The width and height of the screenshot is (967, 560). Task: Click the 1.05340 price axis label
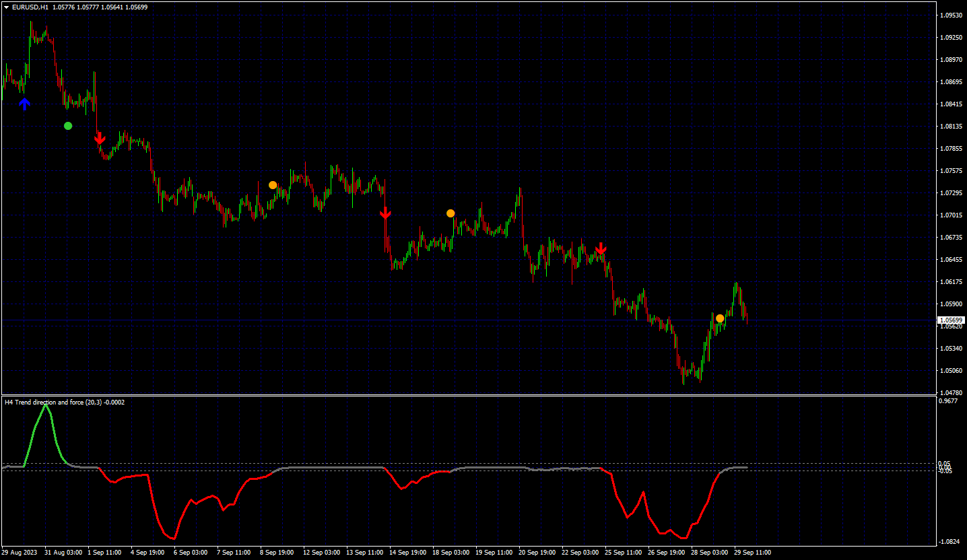pyautogui.click(x=951, y=348)
